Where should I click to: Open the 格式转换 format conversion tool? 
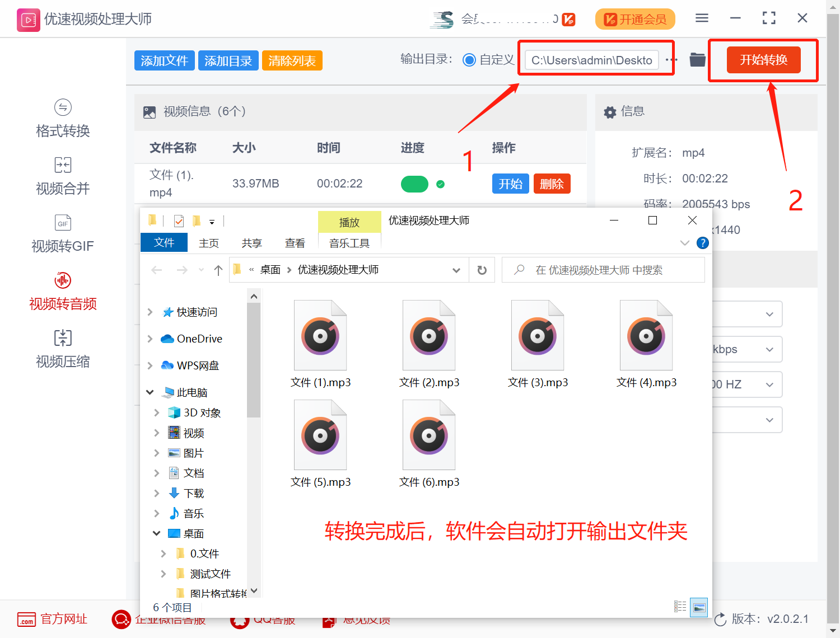pyautogui.click(x=63, y=119)
